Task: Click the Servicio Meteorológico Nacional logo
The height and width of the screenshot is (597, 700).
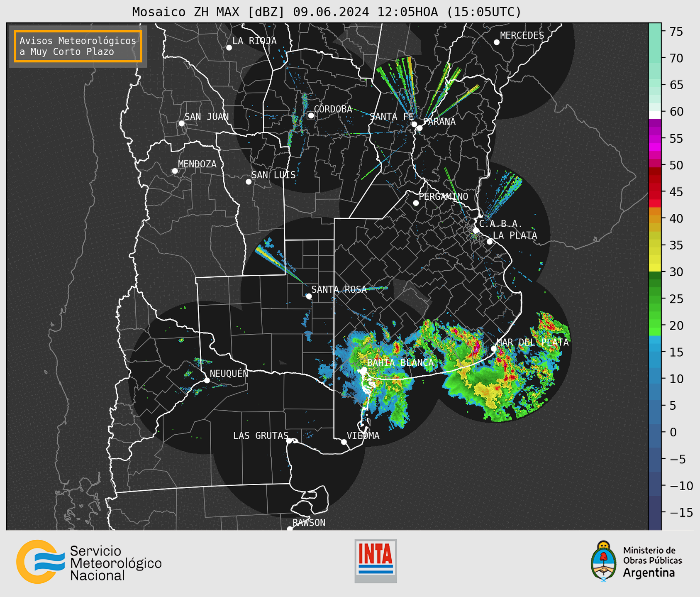Action: click(x=89, y=562)
